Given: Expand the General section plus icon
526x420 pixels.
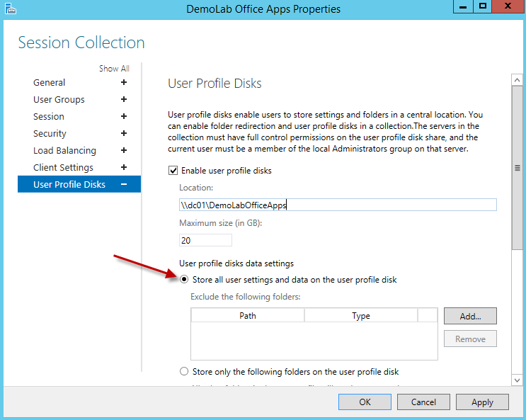Looking at the screenshot, I should [124, 83].
